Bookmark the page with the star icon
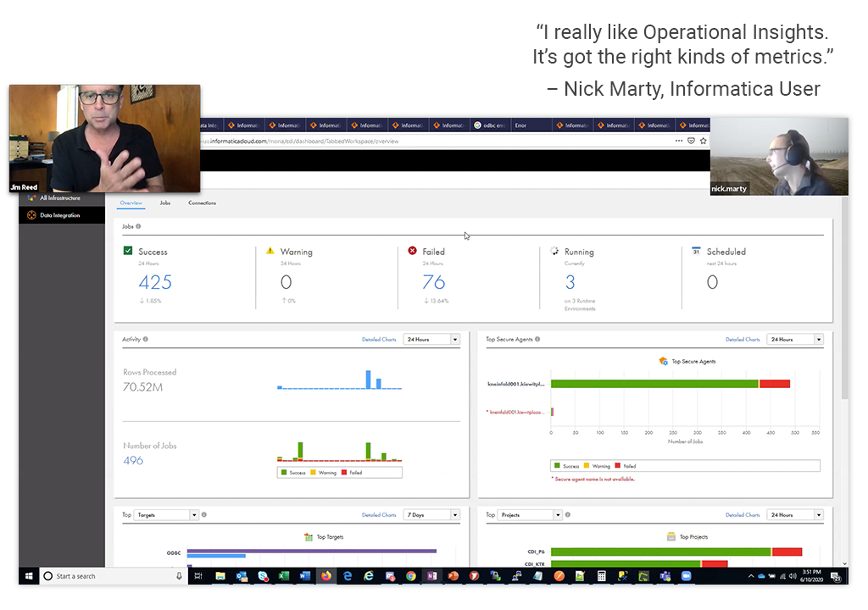 coord(703,141)
